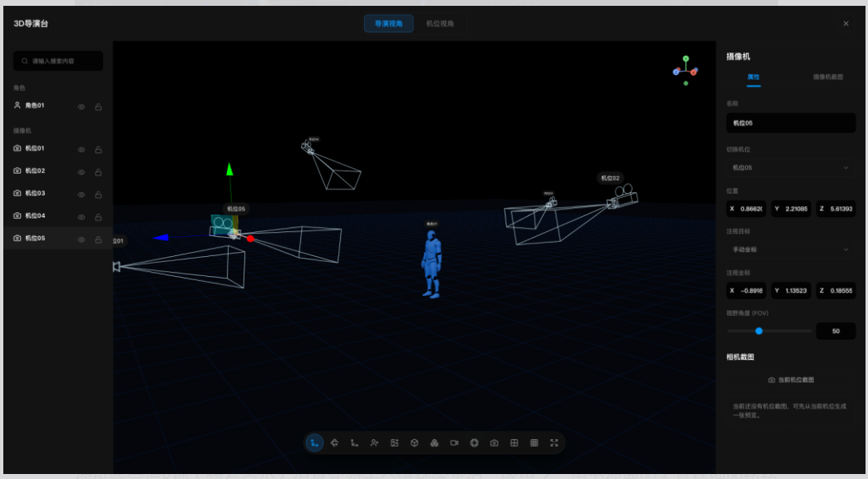Click the 机位05 label in the viewport
Viewport: 868px width, 479px height.
(236, 209)
